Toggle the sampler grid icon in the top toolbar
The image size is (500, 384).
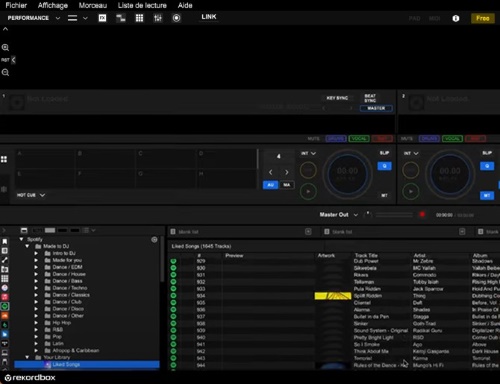click(x=139, y=18)
